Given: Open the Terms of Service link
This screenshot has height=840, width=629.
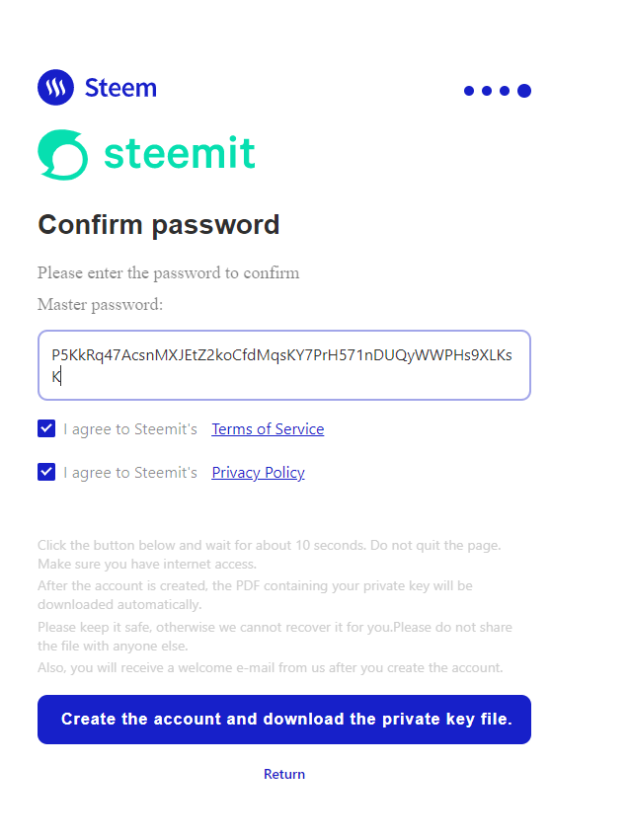Looking at the screenshot, I should click(x=268, y=429).
